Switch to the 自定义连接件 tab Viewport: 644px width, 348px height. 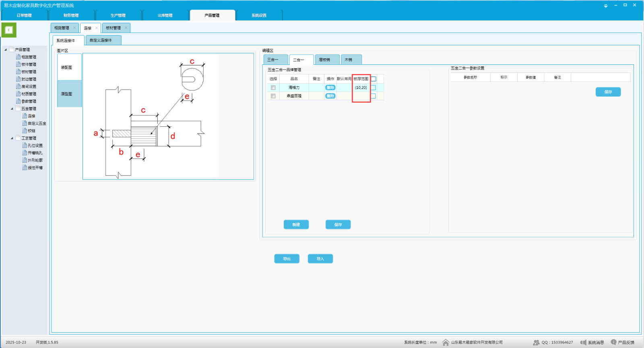pyautogui.click(x=103, y=40)
